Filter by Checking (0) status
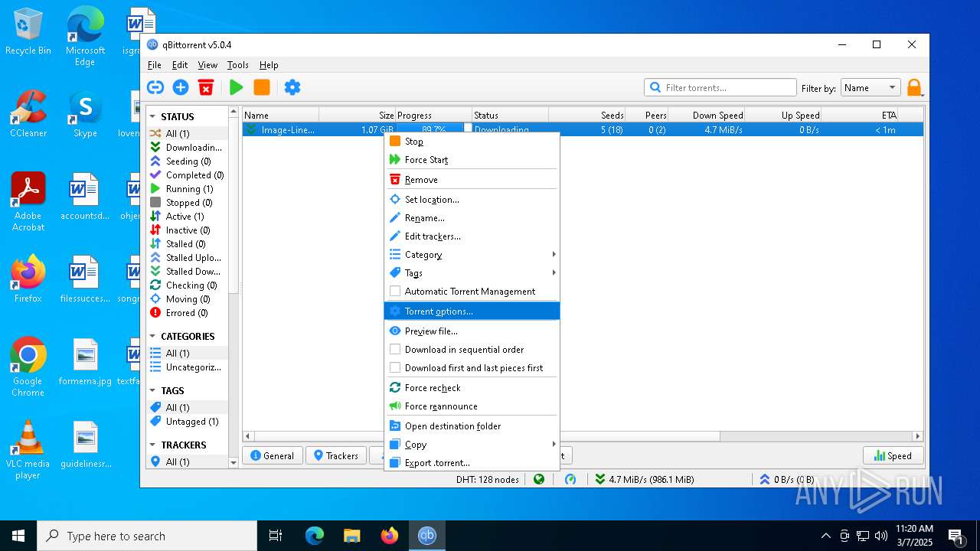 point(188,285)
